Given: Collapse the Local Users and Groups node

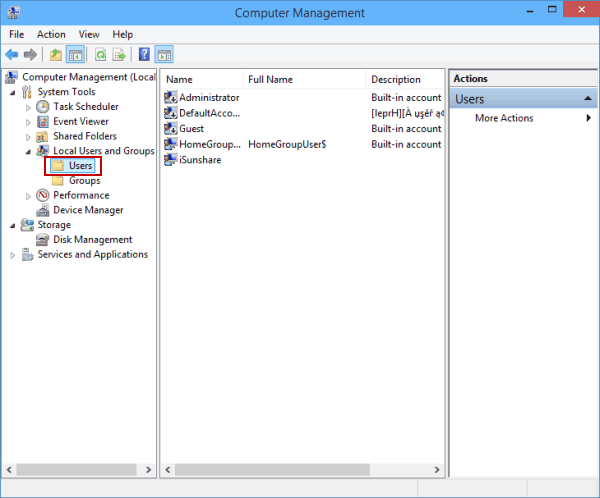Looking at the screenshot, I should coord(29,151).
